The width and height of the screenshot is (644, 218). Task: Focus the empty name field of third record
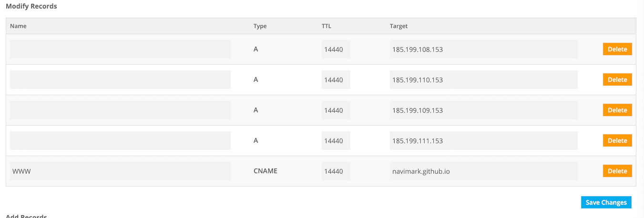pyautogui.click(x=120, y=110)
